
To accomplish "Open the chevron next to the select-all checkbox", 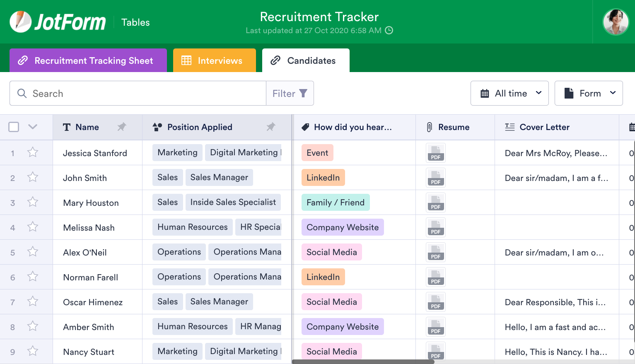I will click(33, 127).
